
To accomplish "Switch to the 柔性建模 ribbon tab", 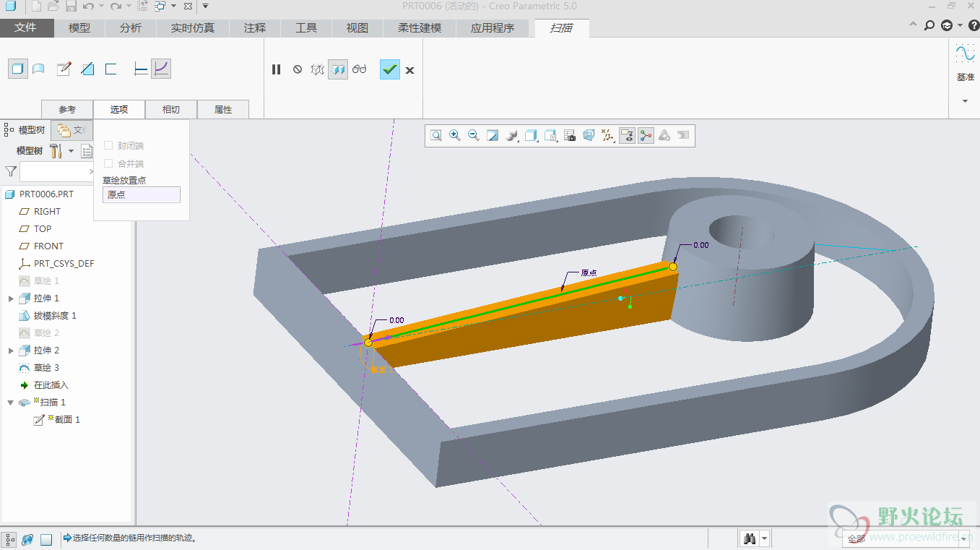I will (x=420, y=28).
